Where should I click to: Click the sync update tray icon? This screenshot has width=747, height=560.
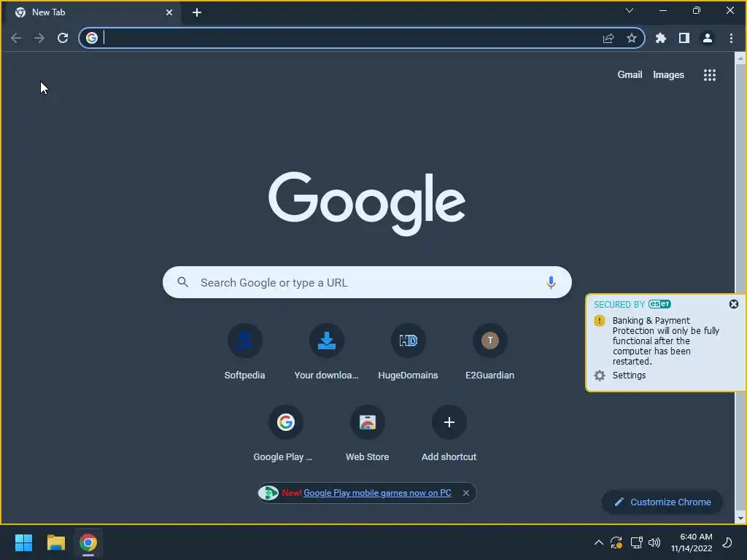tap(616, 542)
